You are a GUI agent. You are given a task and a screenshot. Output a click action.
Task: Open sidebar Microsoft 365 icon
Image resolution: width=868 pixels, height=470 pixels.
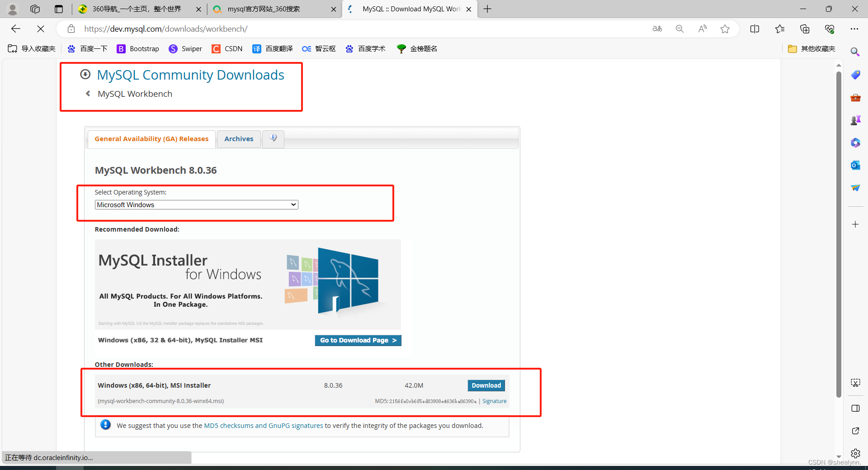pyautogui.click(x=855, y=142)
